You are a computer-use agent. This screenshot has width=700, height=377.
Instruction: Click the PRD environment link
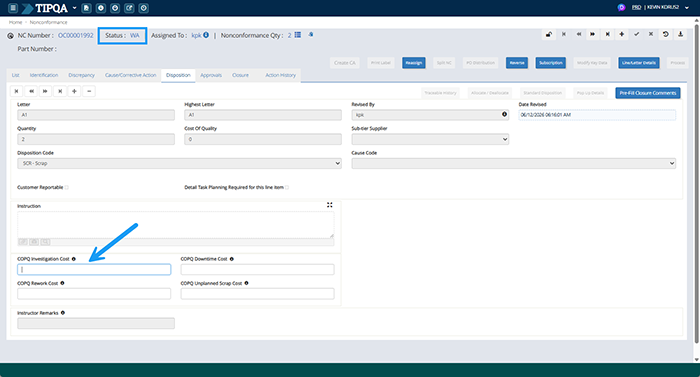pos(637,7)
